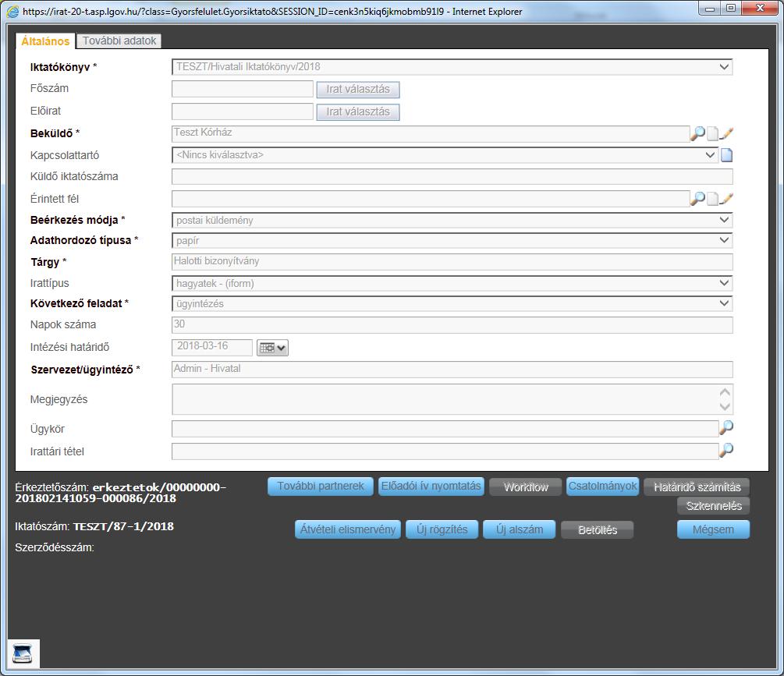Click the Ügykör input field

click(x=445, y=429)
